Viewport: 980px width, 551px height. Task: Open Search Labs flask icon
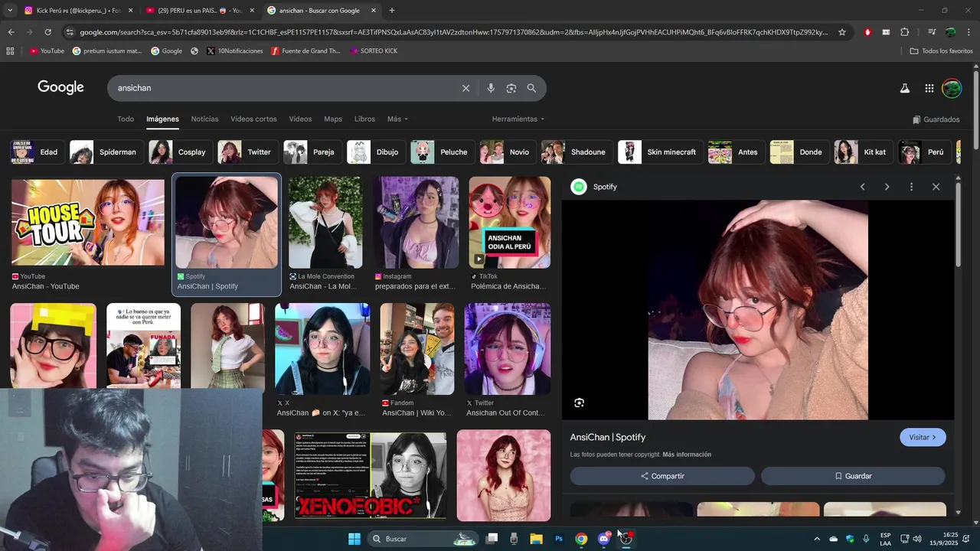pyautogui.click(x=904, y=88)
